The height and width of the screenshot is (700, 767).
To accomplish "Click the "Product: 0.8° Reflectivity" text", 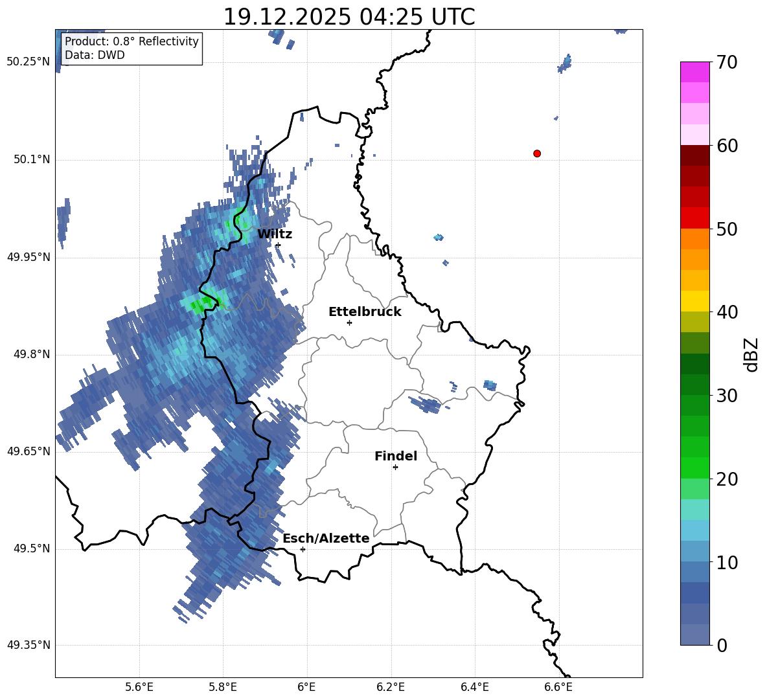I will [x=132, y=41].
